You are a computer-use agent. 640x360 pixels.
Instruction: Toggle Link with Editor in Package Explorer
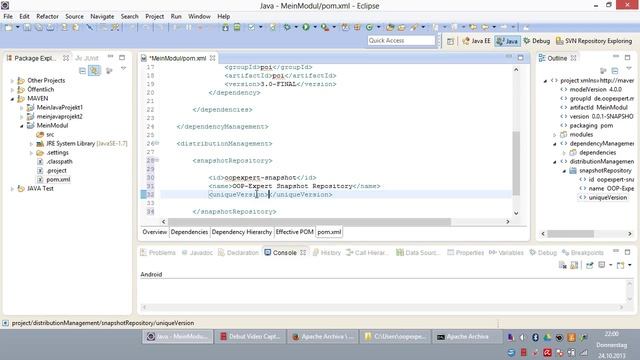coord(94,71)
